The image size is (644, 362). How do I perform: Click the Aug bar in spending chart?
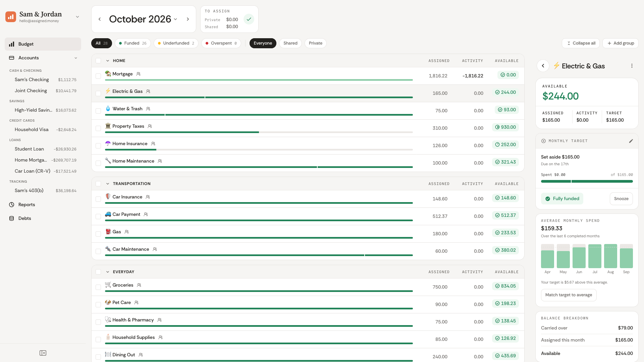[610, 256]
